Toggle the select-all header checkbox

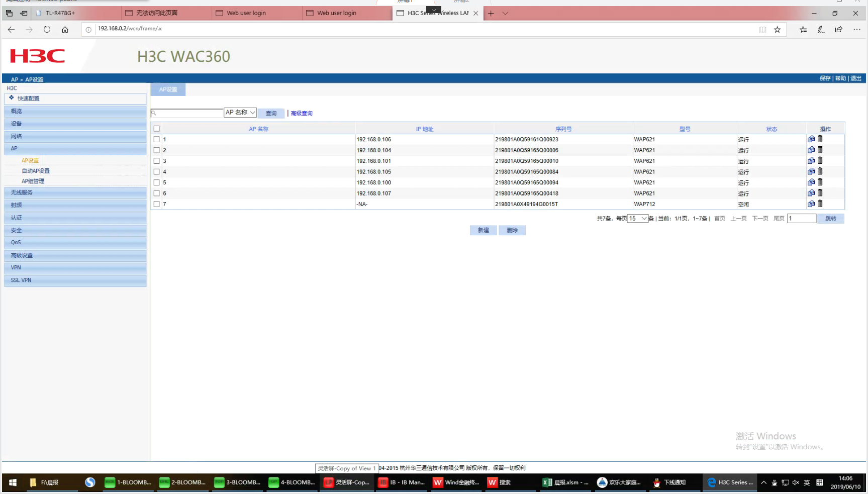[x=157, y=129]
